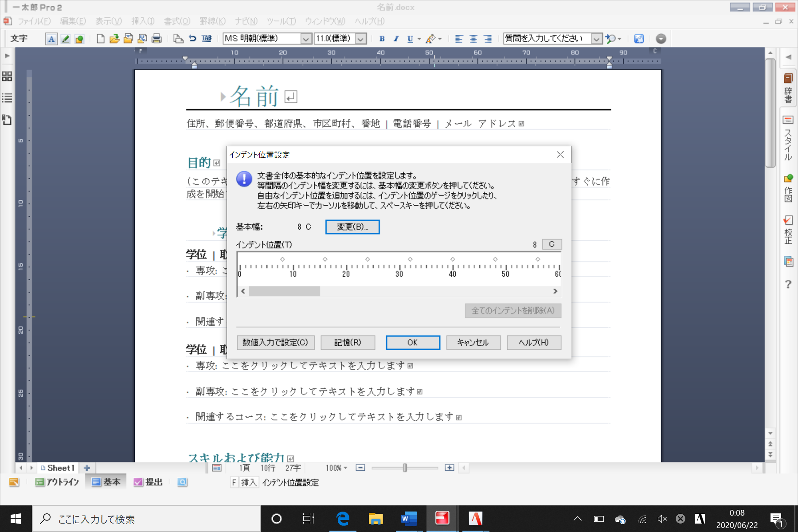Toggle italic formatting
The image size is (798, 532).
(396, 39)
